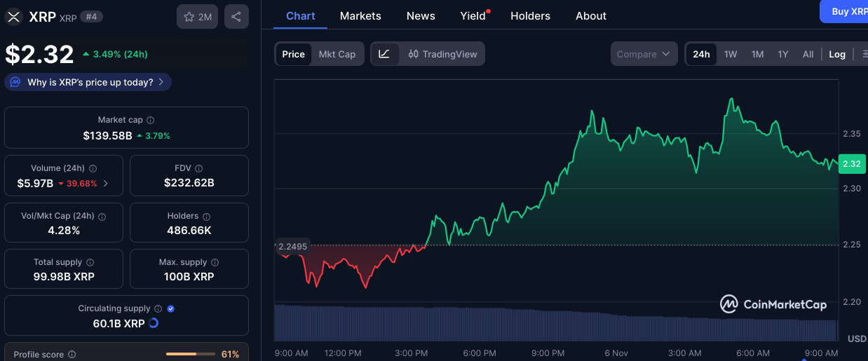Click the XRP logo icon

coord(14,17)
